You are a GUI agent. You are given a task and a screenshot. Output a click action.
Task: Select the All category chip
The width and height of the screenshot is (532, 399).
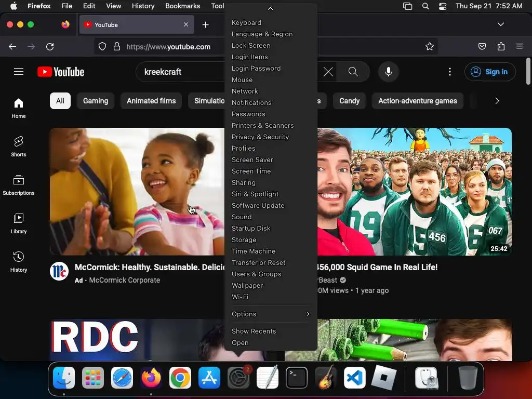coord(60,101)
